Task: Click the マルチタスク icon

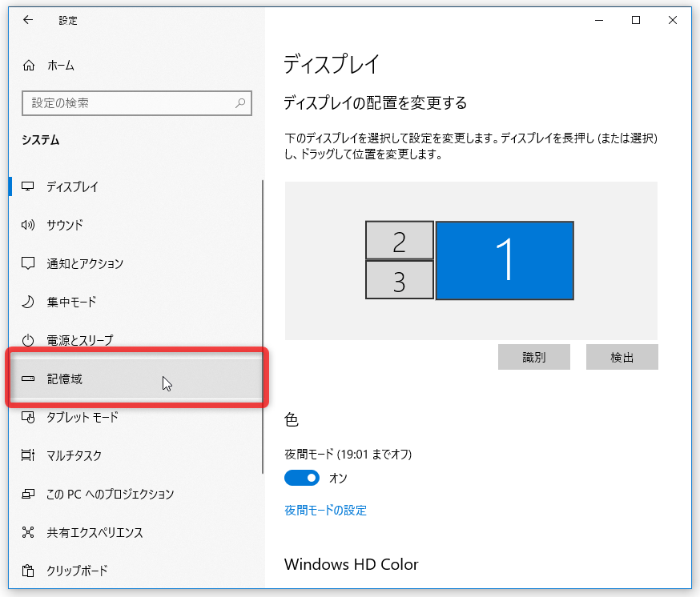Action: pos(28,455)
